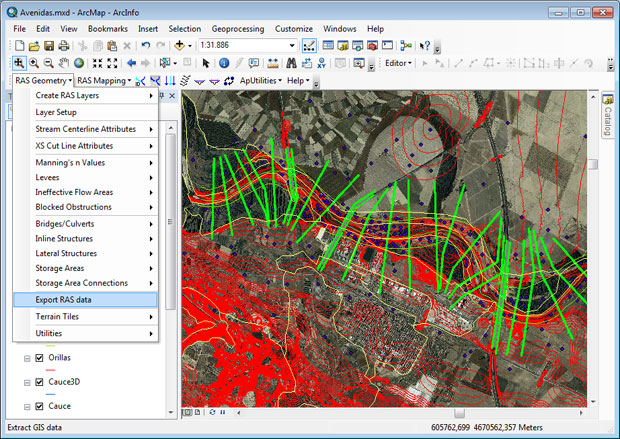The image size is (620, 439).
Task: Expand Add Data dropdown arrow
Action: (x=190, y=46)
